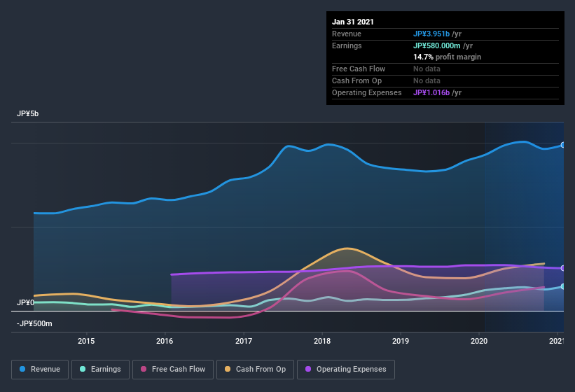Screen dimensions: 575x392
Task: Click the Cash From Op tooltip row label
Action: [x=356, y=81]
